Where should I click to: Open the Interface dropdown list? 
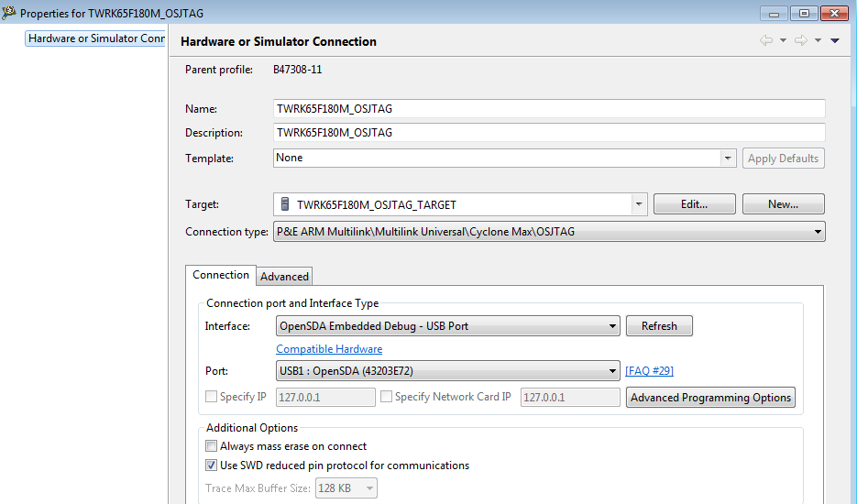612,326
